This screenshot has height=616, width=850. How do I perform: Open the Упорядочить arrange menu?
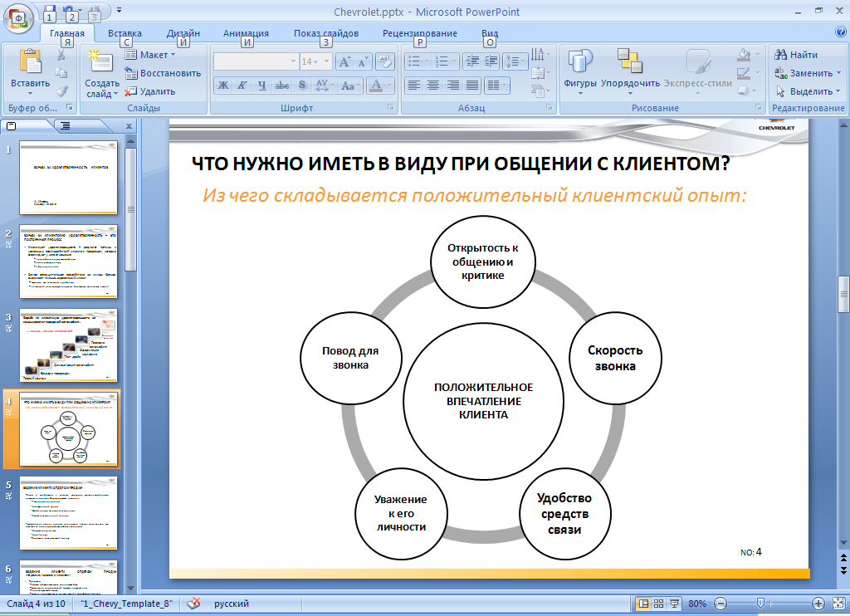coord(630,72)
